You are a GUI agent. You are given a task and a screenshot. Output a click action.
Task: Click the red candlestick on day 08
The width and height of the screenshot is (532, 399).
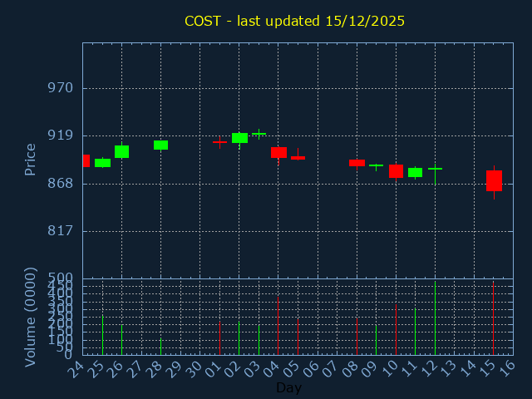click(357, 163)
